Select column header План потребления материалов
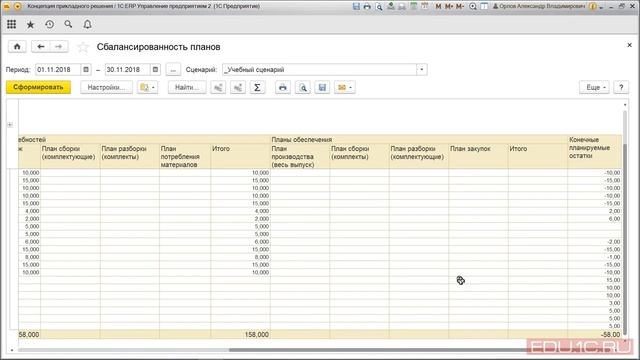Screen dimensions: 640x360 click(x=185, y=156)
